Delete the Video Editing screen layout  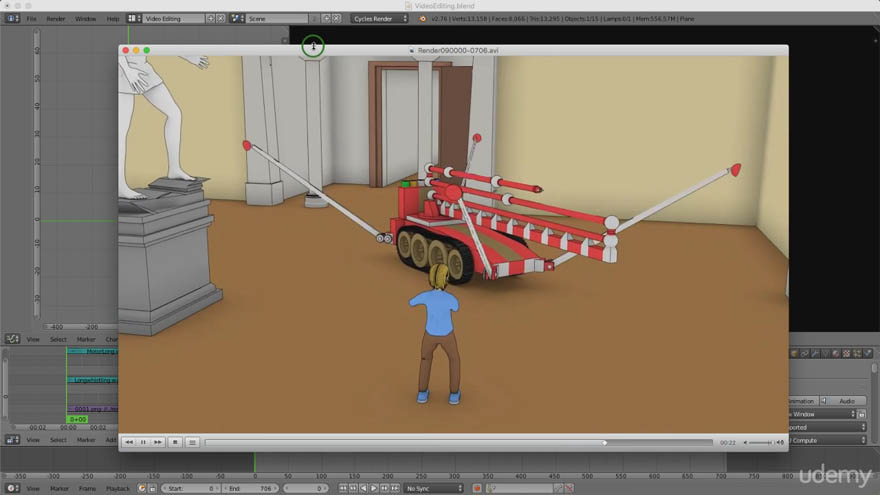tap(221, 19)
